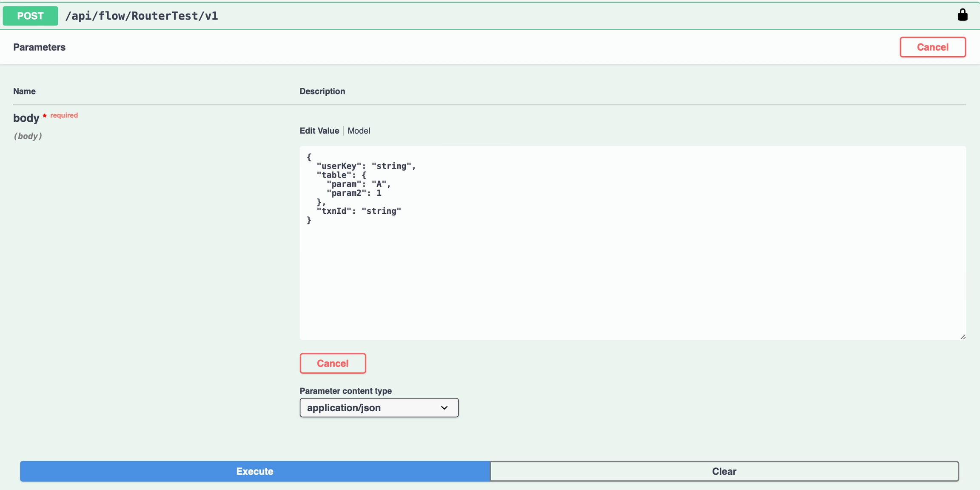Click Cancel button below body editor

(x=333, y=363)
